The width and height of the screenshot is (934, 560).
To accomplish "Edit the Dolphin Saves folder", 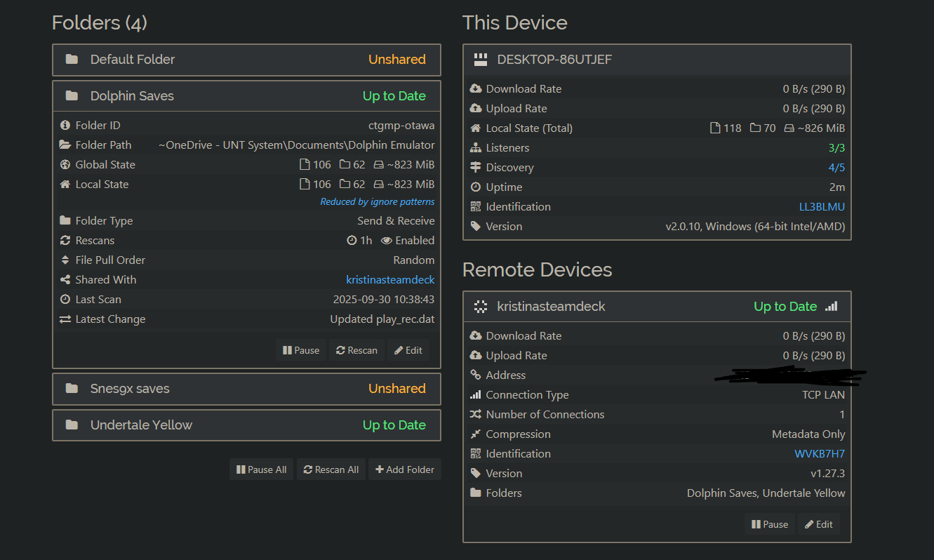I will pos(408,350).
